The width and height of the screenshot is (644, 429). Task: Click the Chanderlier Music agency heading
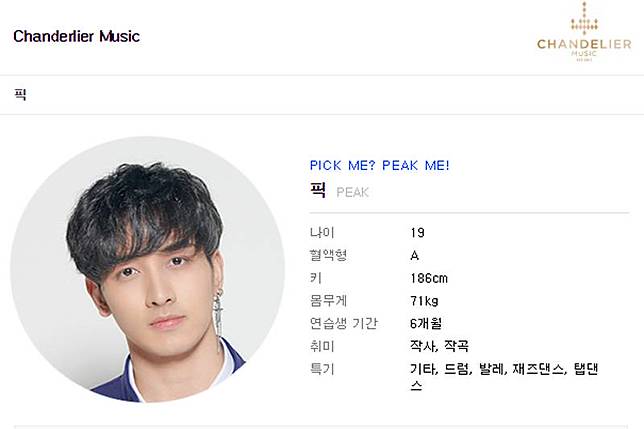76,36
